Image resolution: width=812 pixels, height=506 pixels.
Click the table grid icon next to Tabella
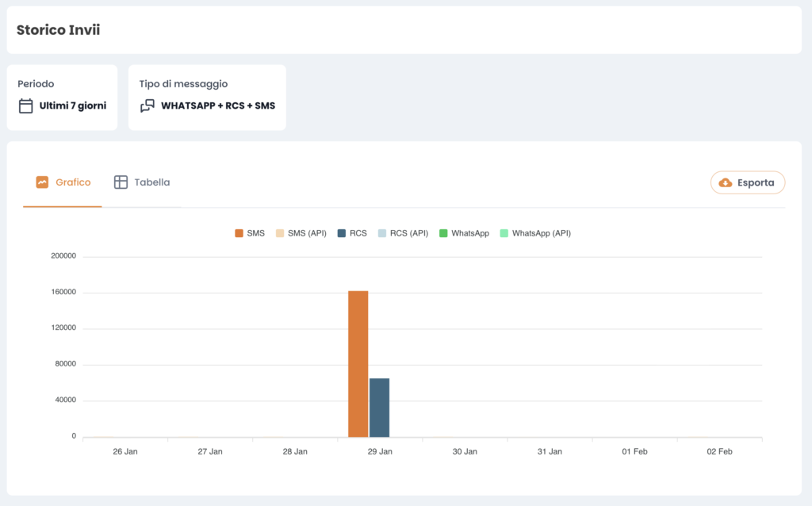point(121,181)
